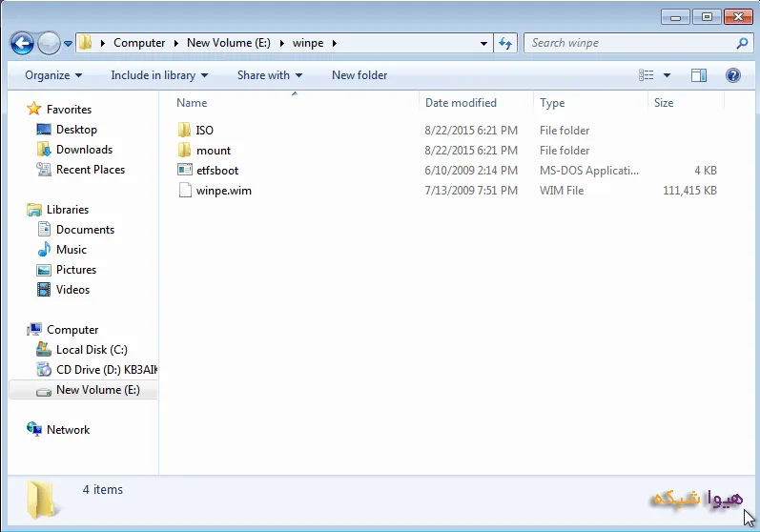Click the winpe.wim file name
This screenshot has height=532, width=760.
224,191
